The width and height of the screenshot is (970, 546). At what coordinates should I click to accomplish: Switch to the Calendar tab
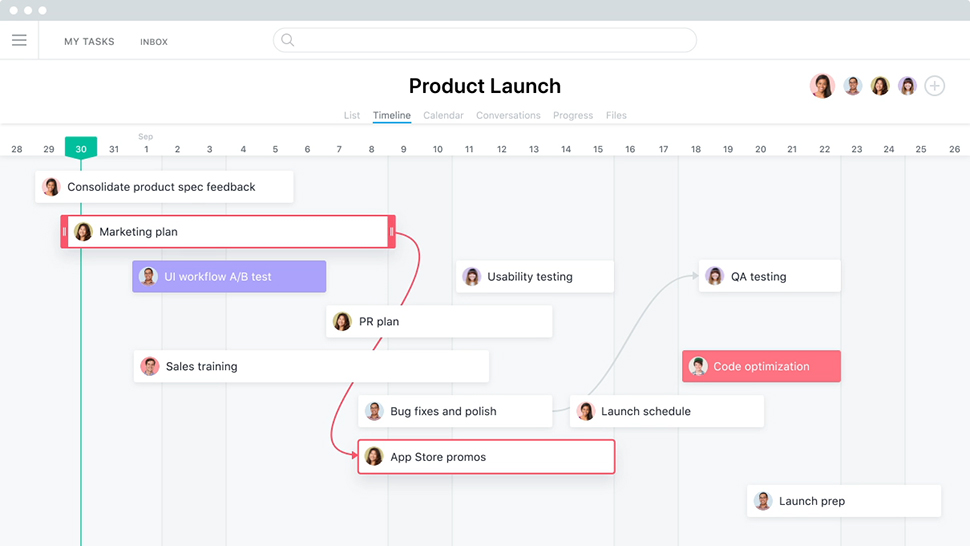click(443, 116)
